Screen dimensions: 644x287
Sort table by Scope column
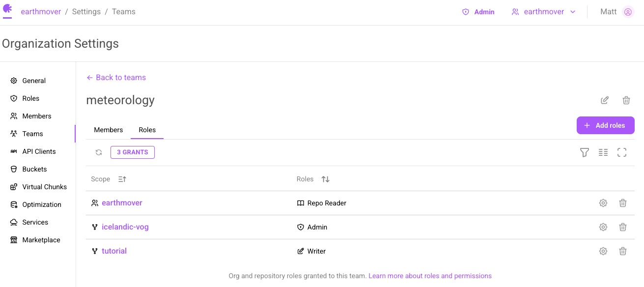122,179
